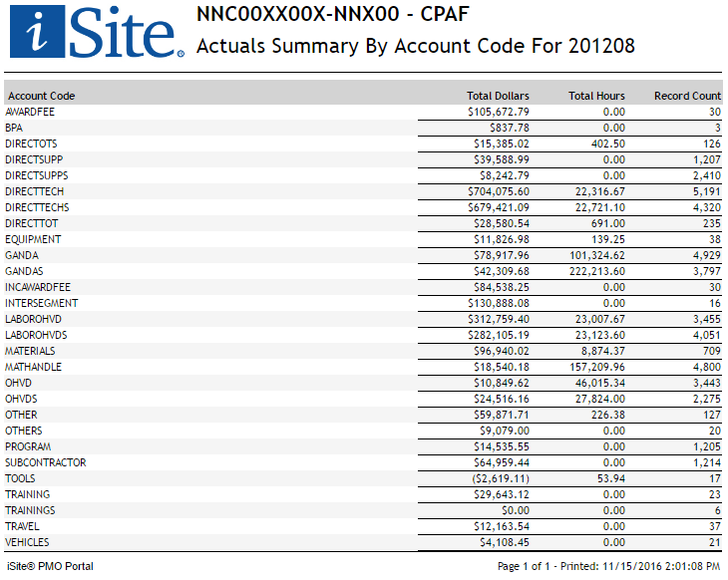Click the TOOLS row label

pos(20,478)
